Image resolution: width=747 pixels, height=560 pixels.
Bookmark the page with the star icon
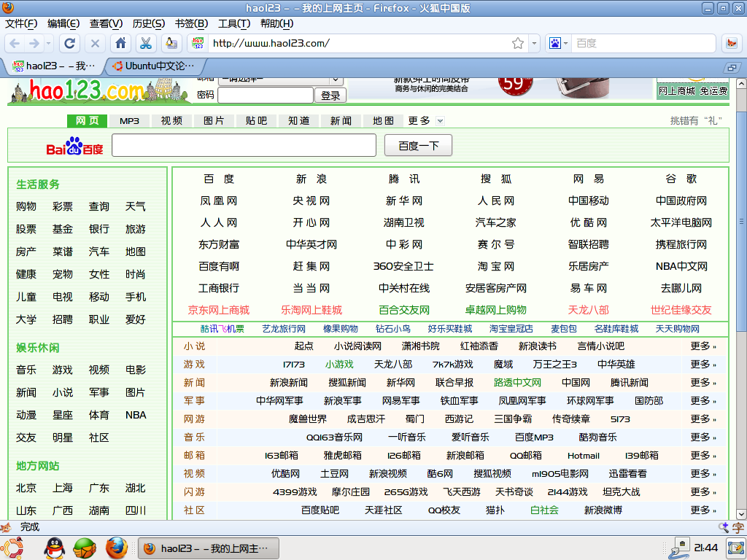(x=518, y=43)
